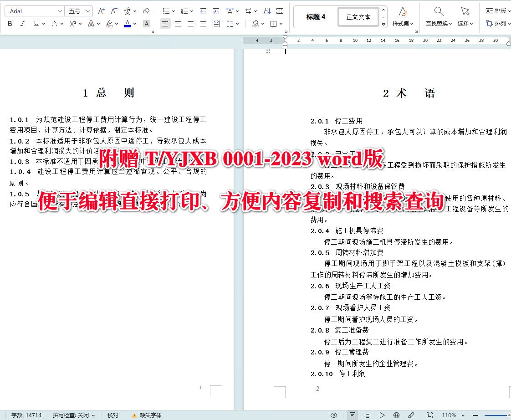Viewport: 511px width, 420px height.
Task: Click the Chinese text layout icon
Action: tap(230, 11)
